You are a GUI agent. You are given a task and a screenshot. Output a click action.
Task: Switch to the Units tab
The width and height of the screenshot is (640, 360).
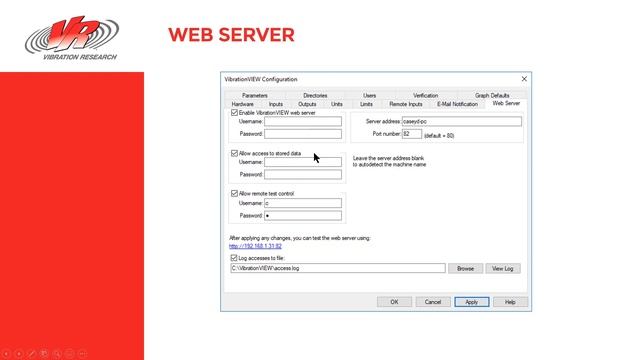(x=337, y=104)
